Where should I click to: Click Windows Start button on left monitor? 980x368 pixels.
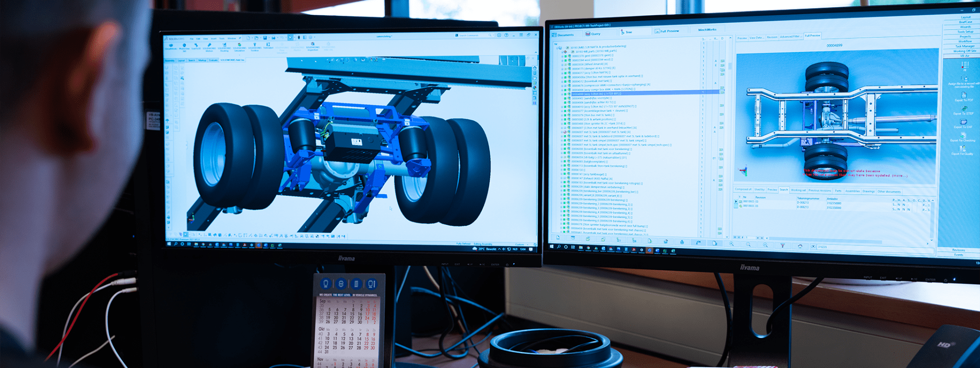[169, 243]
